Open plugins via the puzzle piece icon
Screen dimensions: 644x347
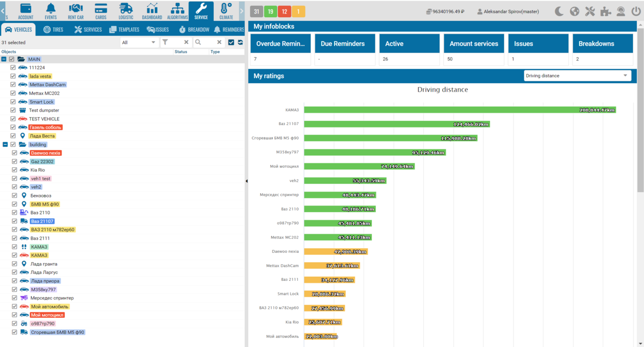(605, 11)
